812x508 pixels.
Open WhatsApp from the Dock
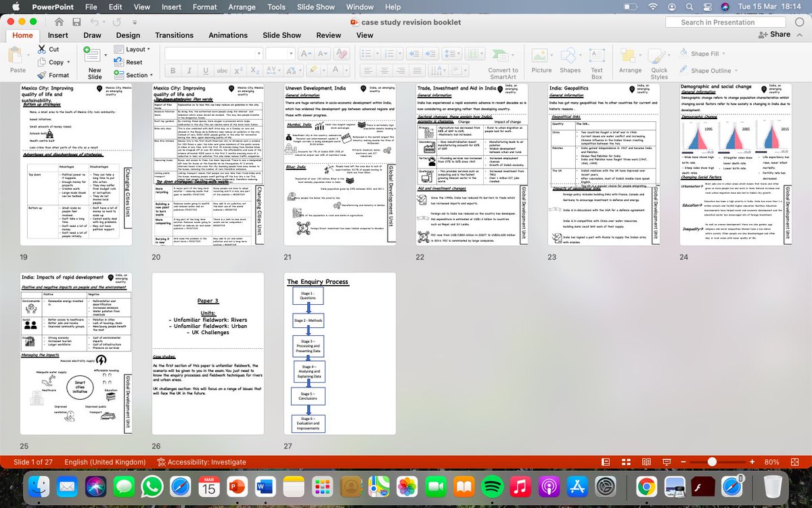[152, 487]
